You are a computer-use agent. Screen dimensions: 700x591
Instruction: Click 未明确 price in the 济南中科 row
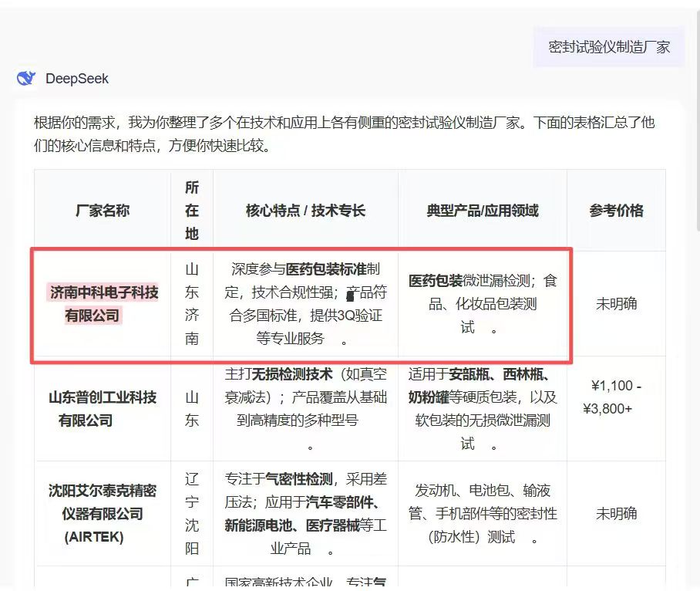(x=616, y=304)
